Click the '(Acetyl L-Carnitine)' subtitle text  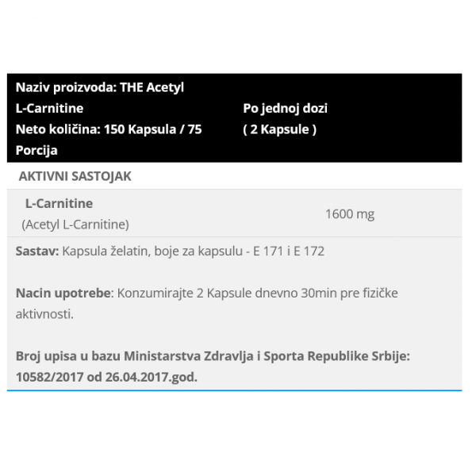(x=75, y=225)
